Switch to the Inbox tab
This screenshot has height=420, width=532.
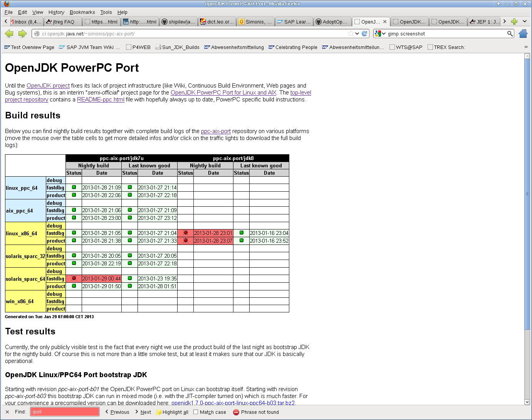coord(26,22)
